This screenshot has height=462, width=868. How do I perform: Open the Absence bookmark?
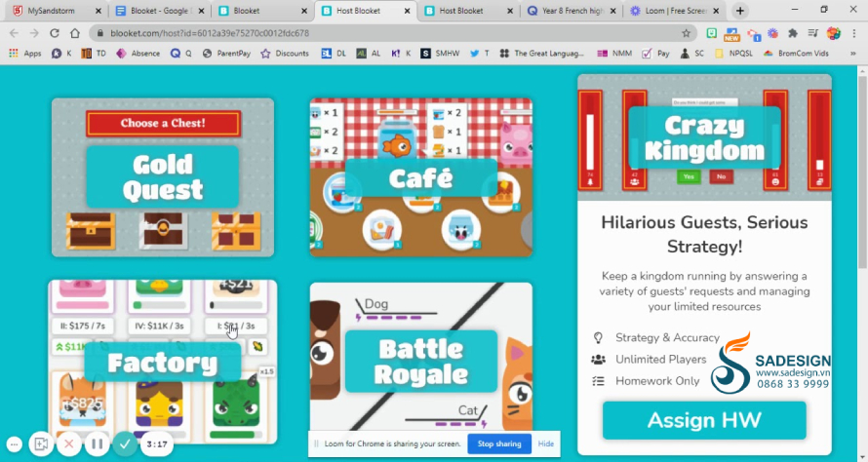138,53
